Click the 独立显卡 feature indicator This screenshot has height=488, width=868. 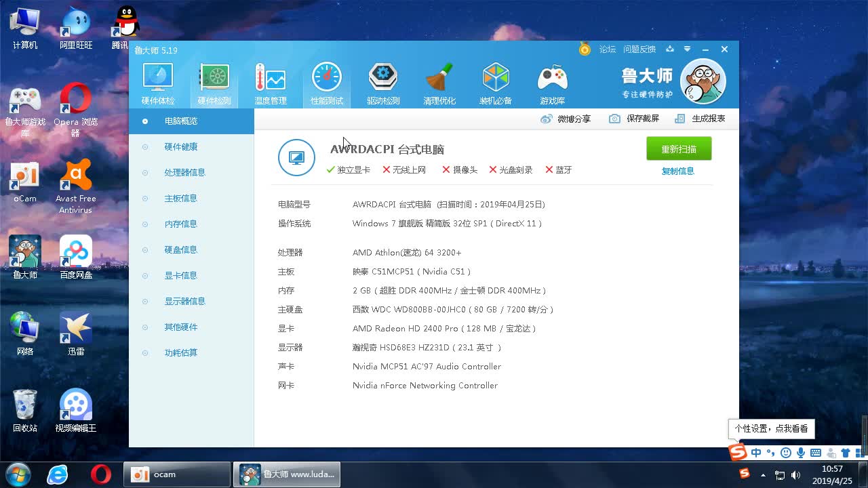coord(348,170)
